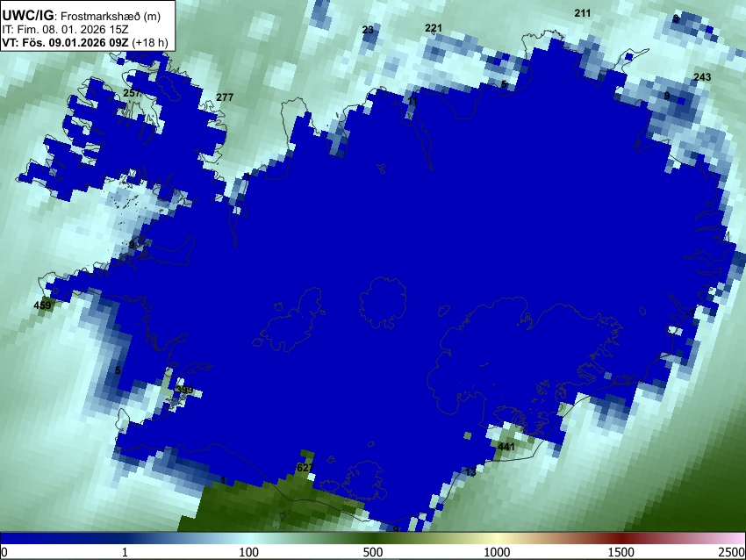The width and height of the screenshot is (746, 560).
Task: Click the color scale label "100"
Action: click(x=249, y=552)
